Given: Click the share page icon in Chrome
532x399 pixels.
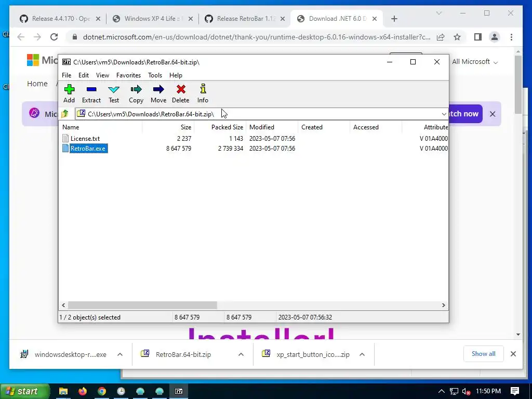Looking at the screenshot, I should 441,37.
